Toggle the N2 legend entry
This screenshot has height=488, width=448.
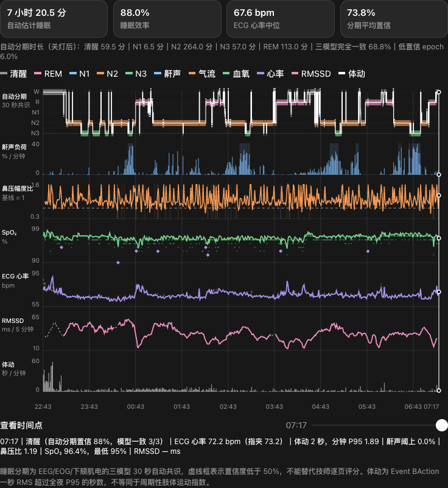(108, 74)
